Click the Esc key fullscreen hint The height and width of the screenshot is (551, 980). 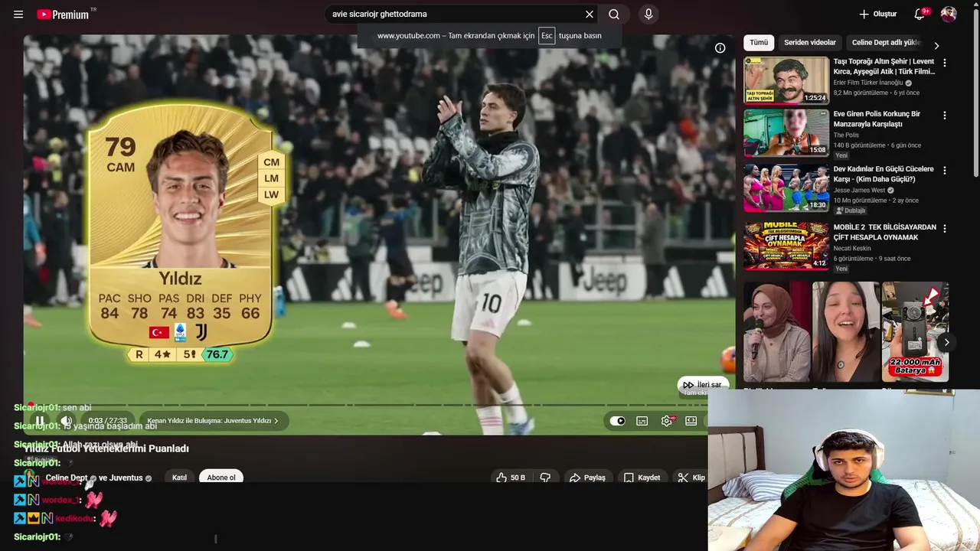pyautogui.click(x=547, y=36)
